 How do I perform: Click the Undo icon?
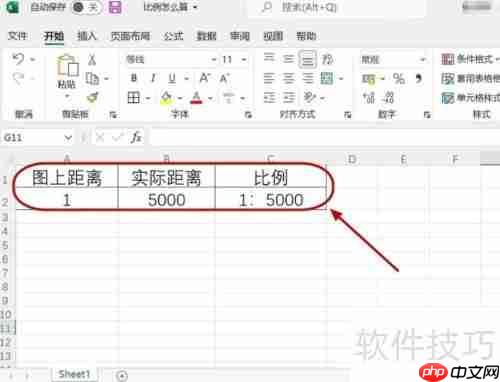coord(18,59)
